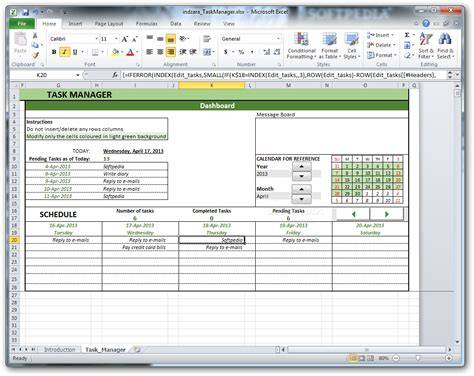Image resolution: width=474 pixels, height=376 pixels.
Task: Toggle bottom vertical alignment
Action: pos(171,39)
